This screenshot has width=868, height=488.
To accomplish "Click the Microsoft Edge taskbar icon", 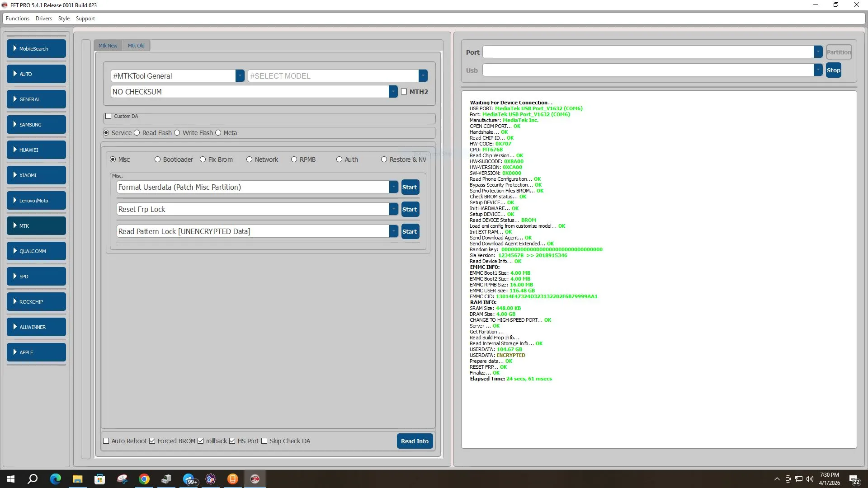I will [x=55, y=479].
